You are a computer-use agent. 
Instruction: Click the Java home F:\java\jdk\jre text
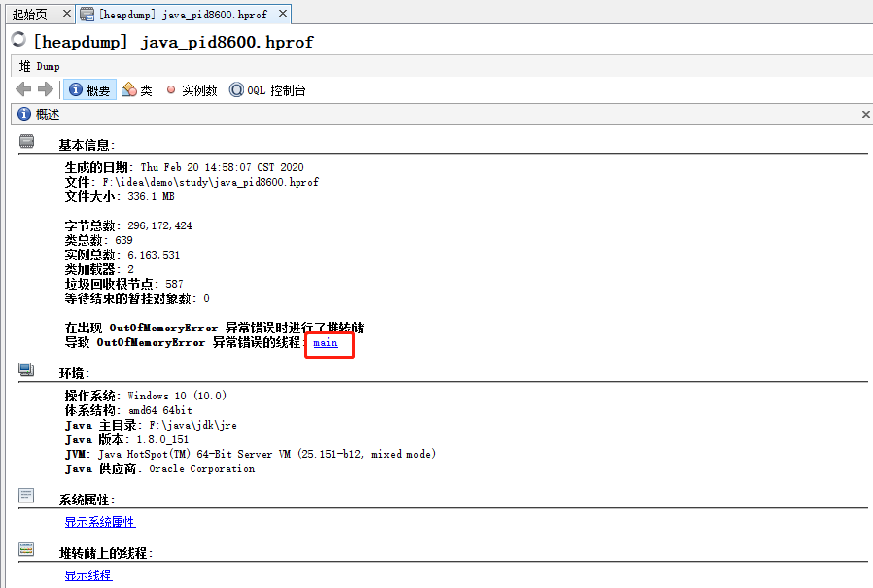click(x=192, y=425)
